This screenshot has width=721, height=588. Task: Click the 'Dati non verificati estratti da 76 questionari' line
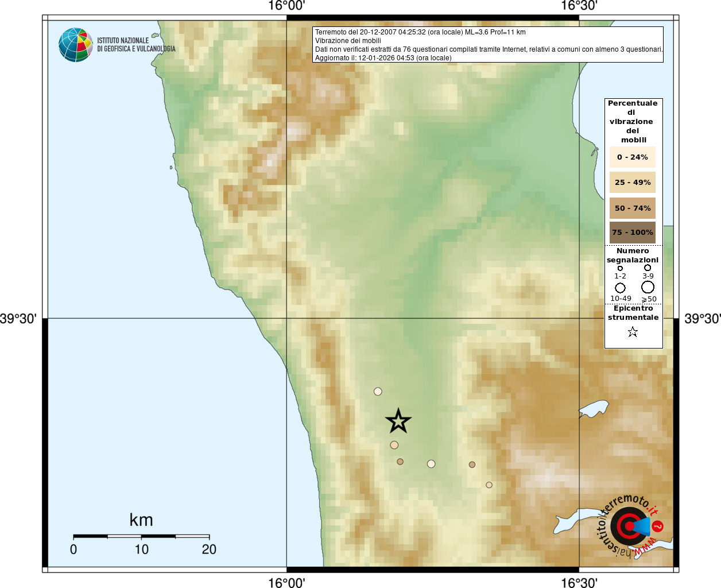[489, 49]
